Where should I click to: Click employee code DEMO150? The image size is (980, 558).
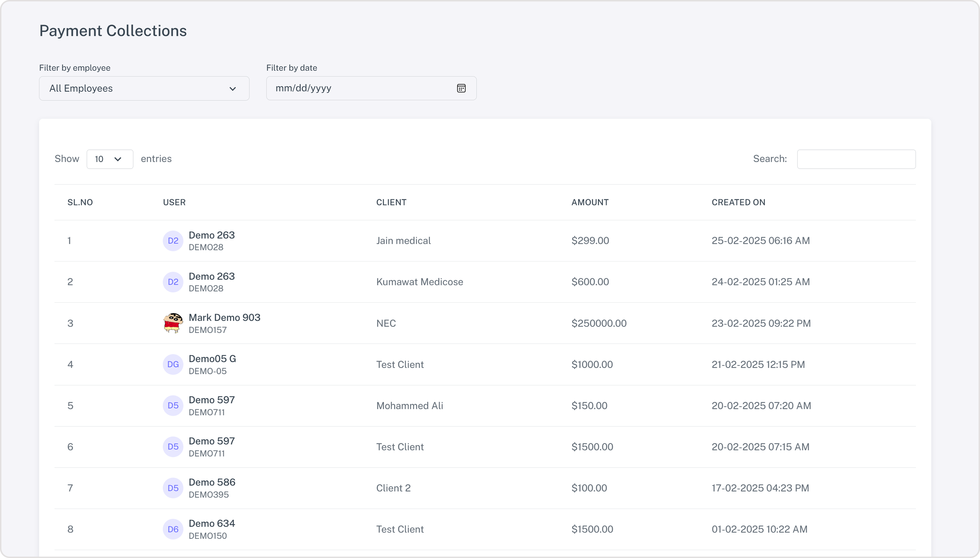[207, 536]
